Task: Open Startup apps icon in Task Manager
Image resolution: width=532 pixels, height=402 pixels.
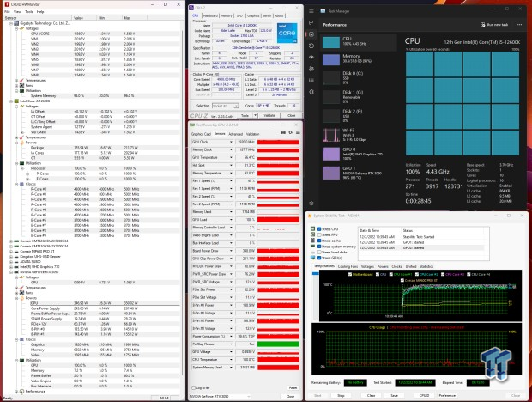Action: pos(311,58)
